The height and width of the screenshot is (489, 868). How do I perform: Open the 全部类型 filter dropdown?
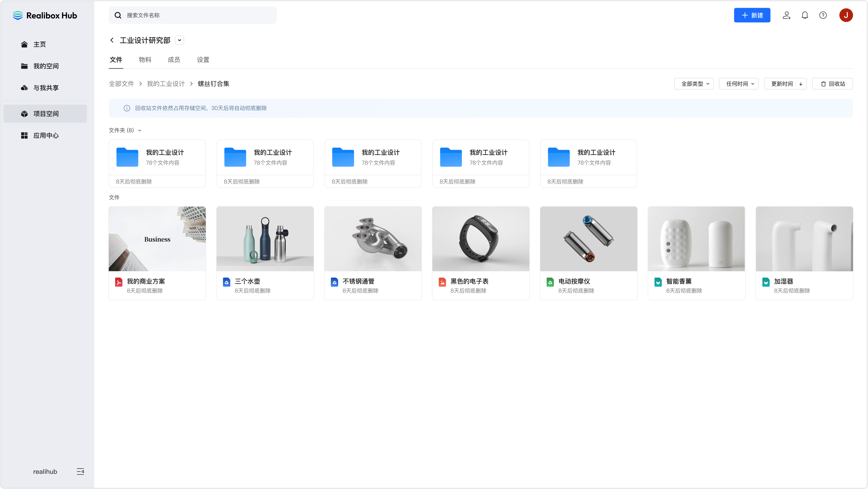coord(693,84)
